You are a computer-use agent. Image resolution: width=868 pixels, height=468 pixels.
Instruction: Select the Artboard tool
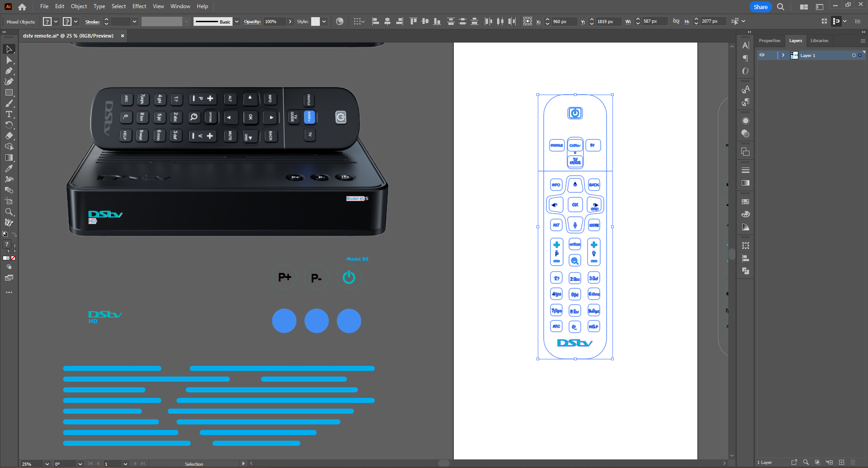[x=9, y=201]
